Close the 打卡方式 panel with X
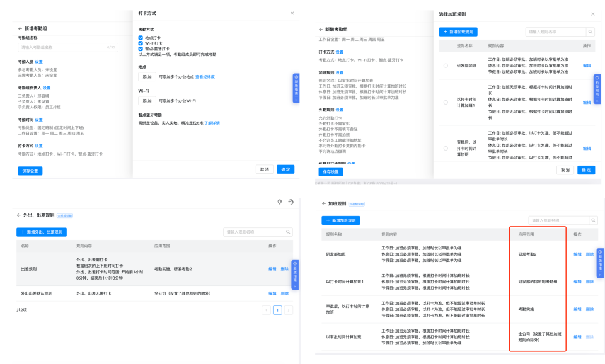The width and height of the screenshot is (605, 364). pos(292,13)
